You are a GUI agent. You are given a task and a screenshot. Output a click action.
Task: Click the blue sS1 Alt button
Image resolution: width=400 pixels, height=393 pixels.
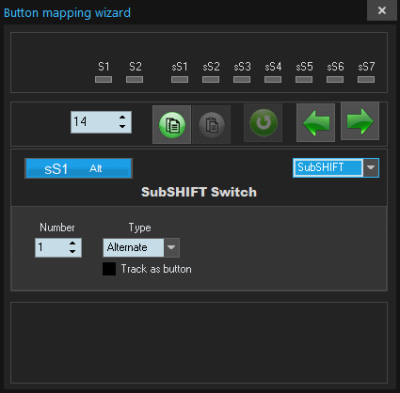[x=79, y=168]
